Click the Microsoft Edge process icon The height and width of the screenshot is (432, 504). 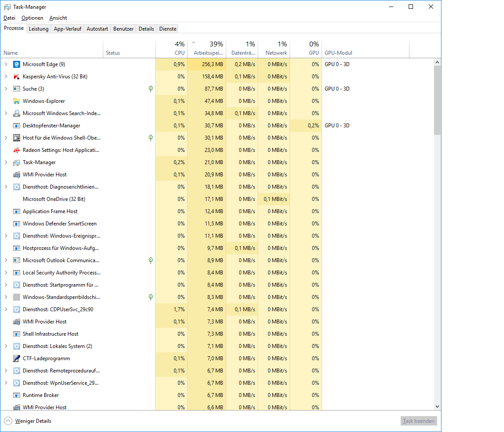point(16,64)
